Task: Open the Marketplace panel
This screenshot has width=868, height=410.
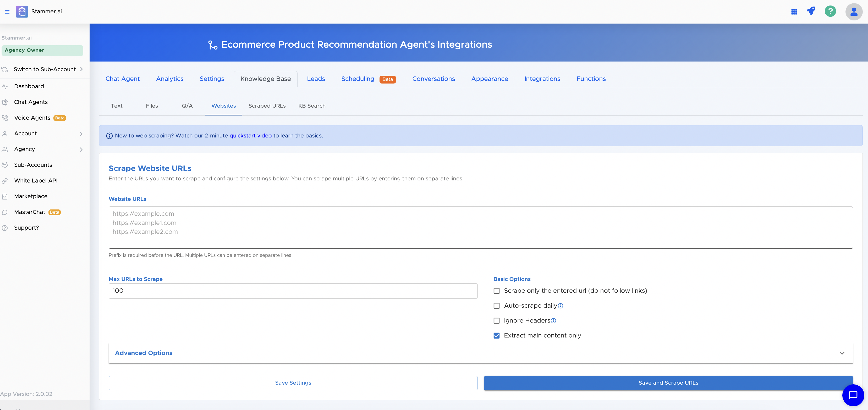Action: tap(30, 196)
